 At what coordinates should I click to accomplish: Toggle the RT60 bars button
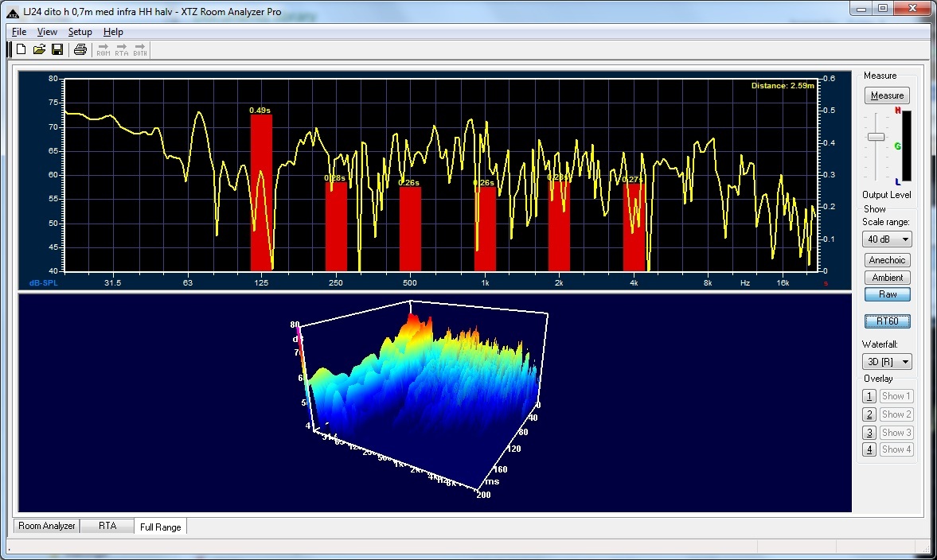[x=887, y=321]
